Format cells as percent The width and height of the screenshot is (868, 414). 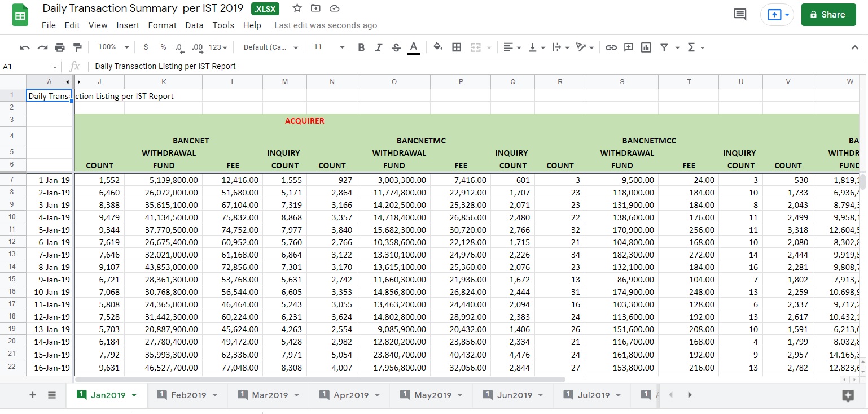click(x=163, y=47)
